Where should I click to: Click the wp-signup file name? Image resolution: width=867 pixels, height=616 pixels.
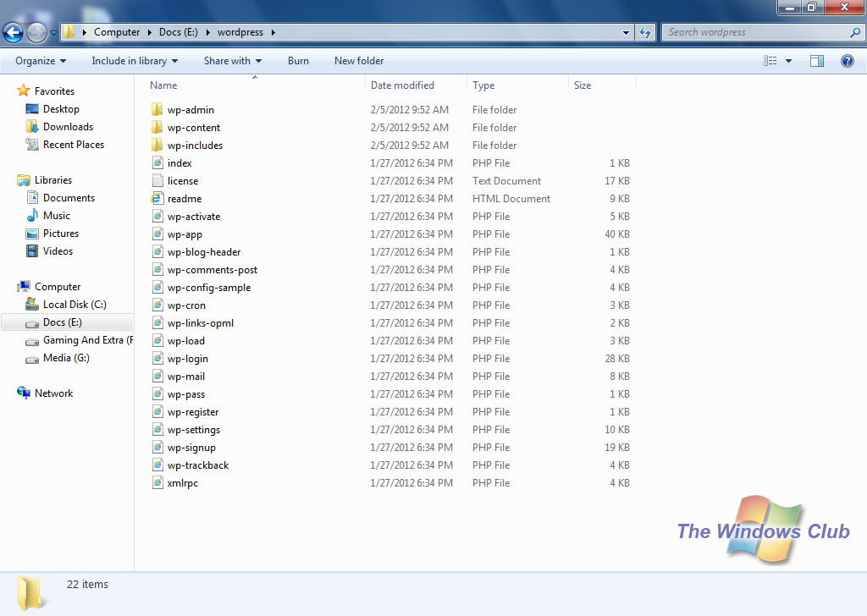[x=191, y=448]
